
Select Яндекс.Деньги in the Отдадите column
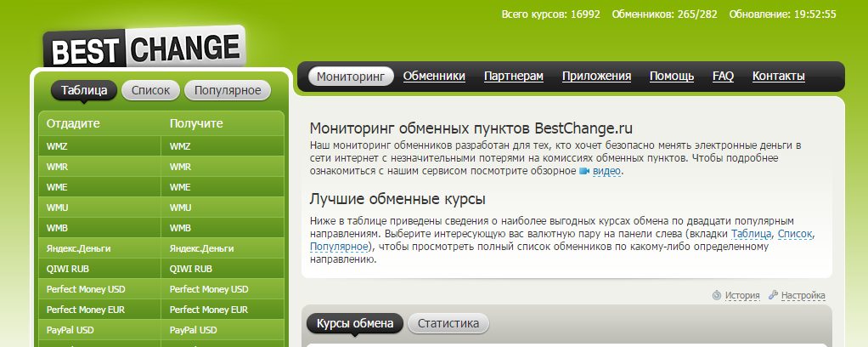click(x=99, y=248)
